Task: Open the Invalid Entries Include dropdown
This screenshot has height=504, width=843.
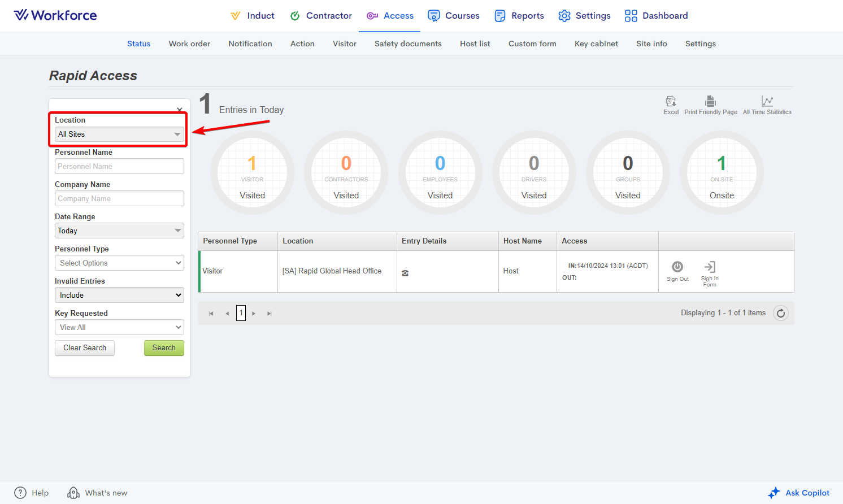Action: [119, 296]
